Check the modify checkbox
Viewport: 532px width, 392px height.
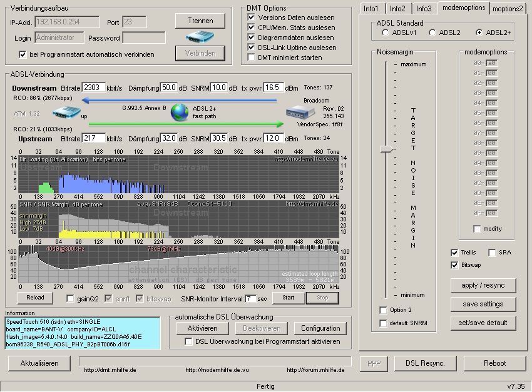coord(477,229)
